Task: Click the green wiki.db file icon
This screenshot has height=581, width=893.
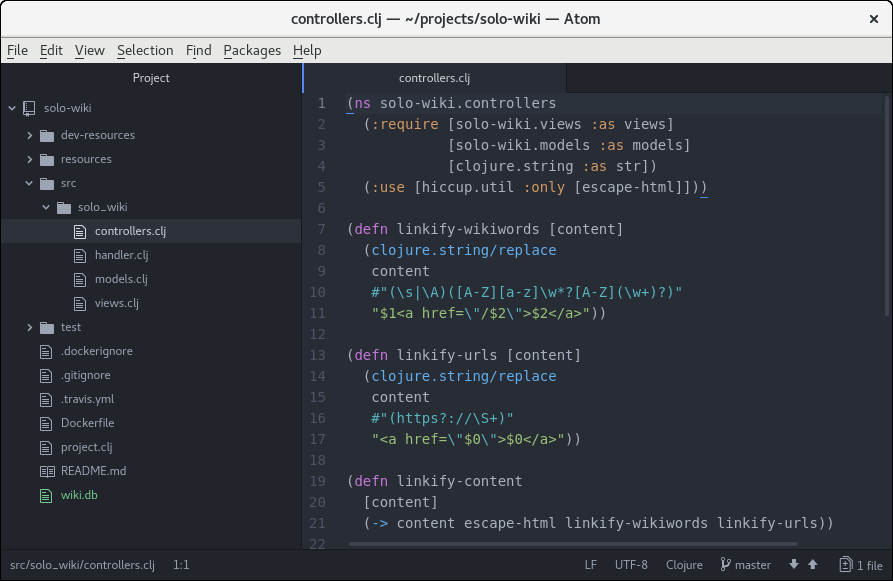Action: [46, 495]
